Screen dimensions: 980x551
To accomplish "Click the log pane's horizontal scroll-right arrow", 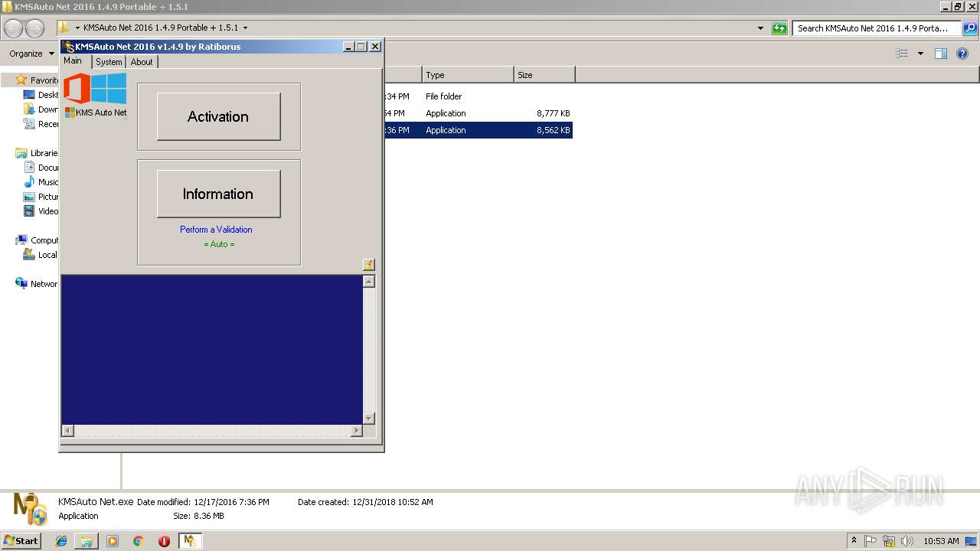I will click(x=356, y=431).
